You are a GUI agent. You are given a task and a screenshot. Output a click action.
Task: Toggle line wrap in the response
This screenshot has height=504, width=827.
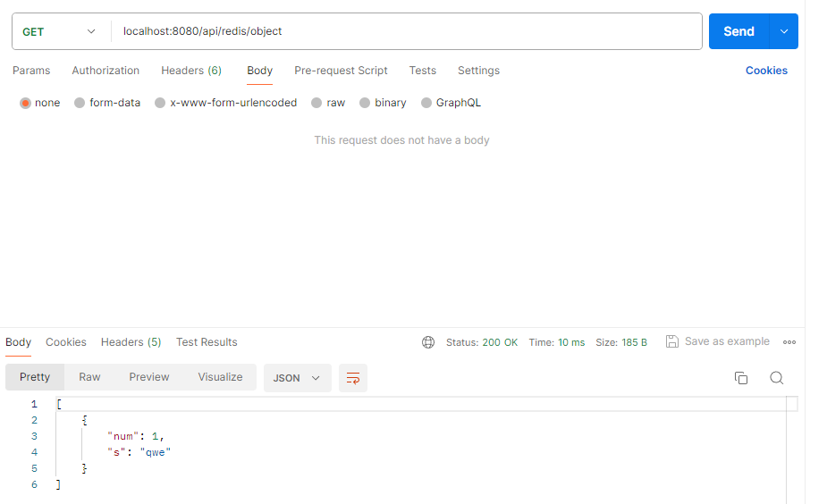pos(353,378)
